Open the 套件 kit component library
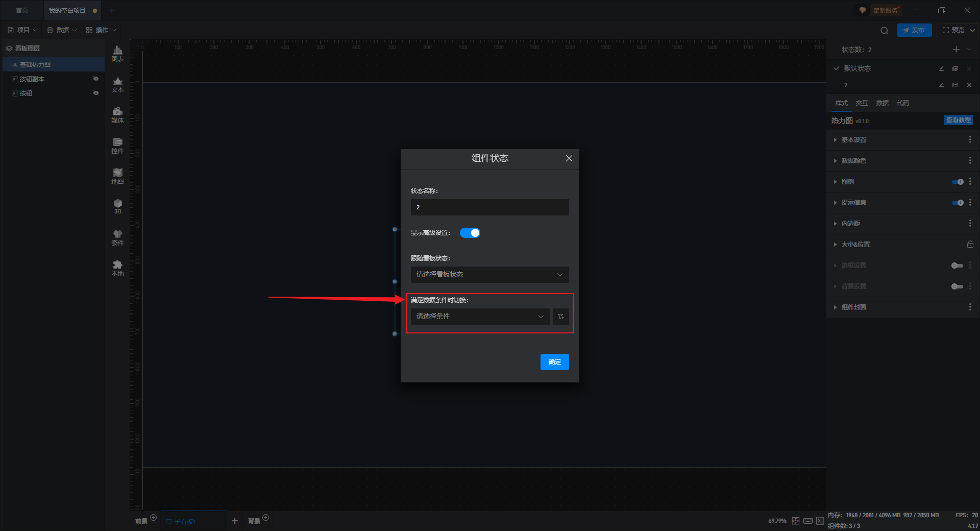The height and width of the screenshot is (531, 980). pos(117,237)
